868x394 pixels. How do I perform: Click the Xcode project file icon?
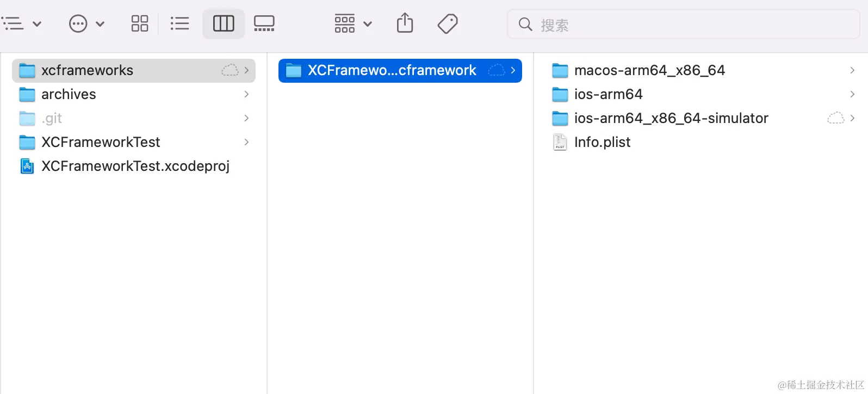pos(27,166)
